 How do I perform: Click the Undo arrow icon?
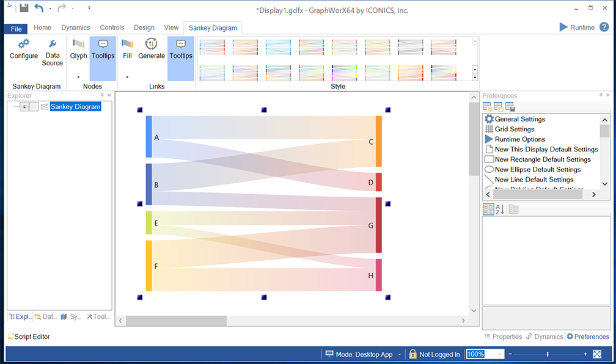pyautogui.click(x=39, y=8)
